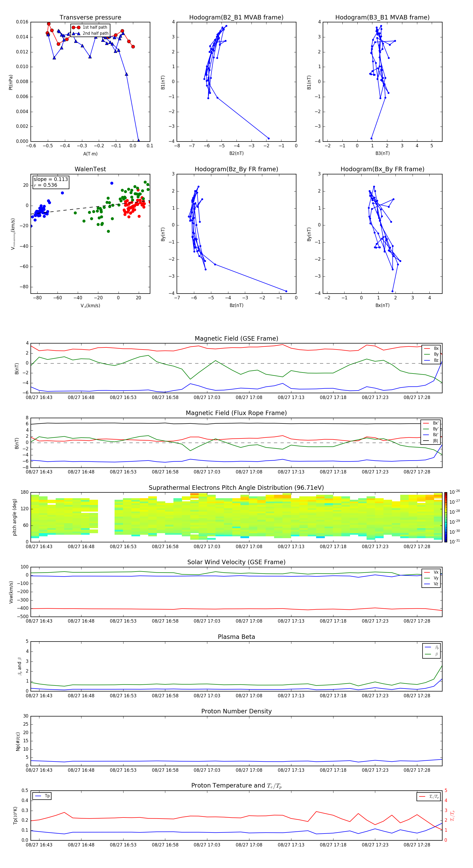Viewport: 473px width, 868px height.
Task: Click the 'Pt(nPa)' y-axis label
Action: (x=11, y=82)
